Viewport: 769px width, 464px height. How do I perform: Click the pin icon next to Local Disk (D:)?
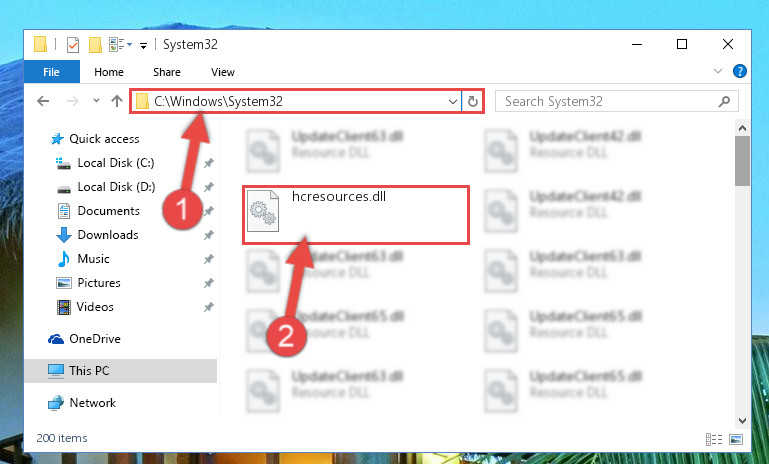[209, 187]
